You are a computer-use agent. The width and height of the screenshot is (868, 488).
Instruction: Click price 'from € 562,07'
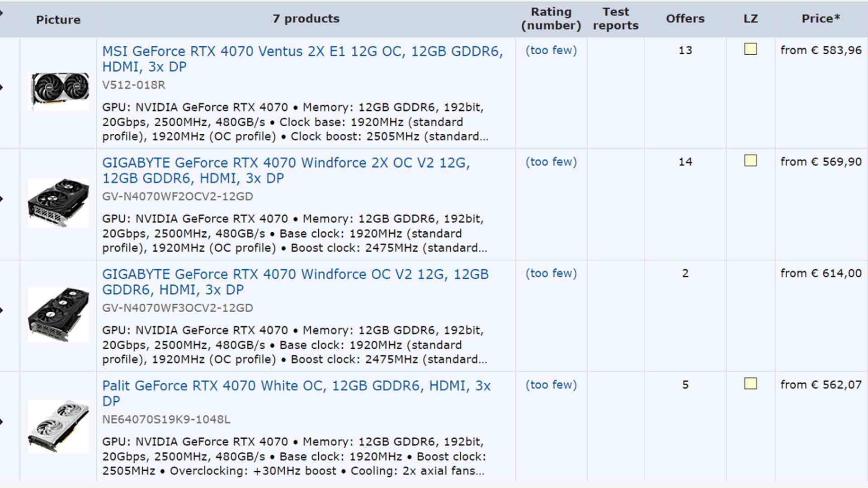pos(821,385)
